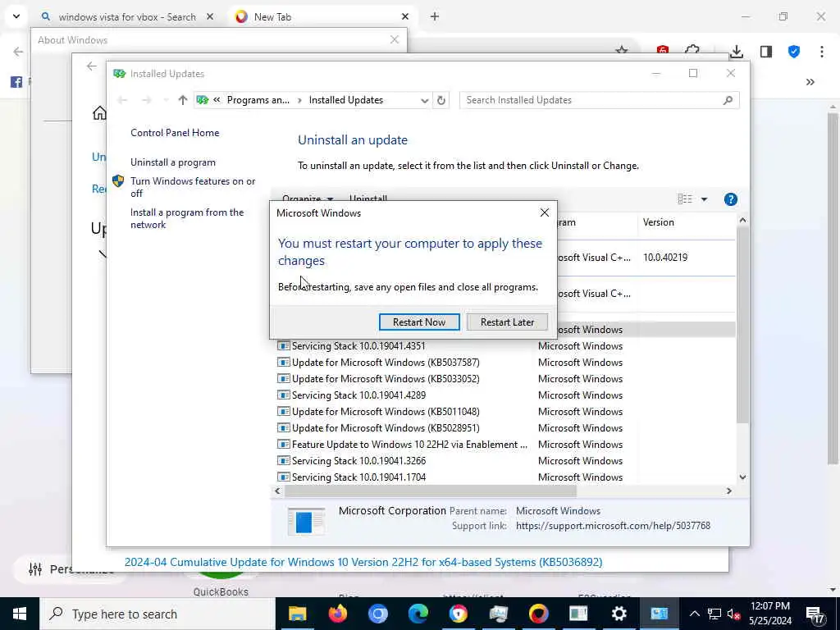The height and width of the screenshot is (630, 840).
Task: Open the blue help question mark icon
Action: point(730,199)
